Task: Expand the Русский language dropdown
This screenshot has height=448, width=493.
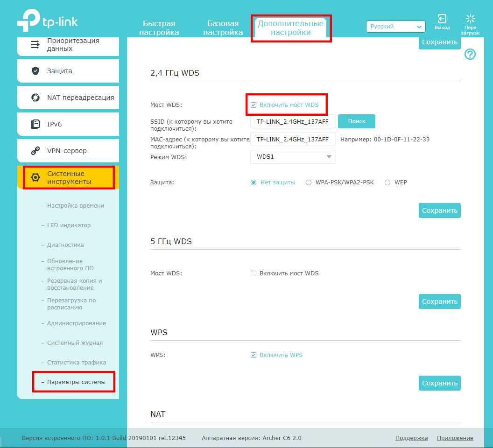Action: [x=395, y=27]
